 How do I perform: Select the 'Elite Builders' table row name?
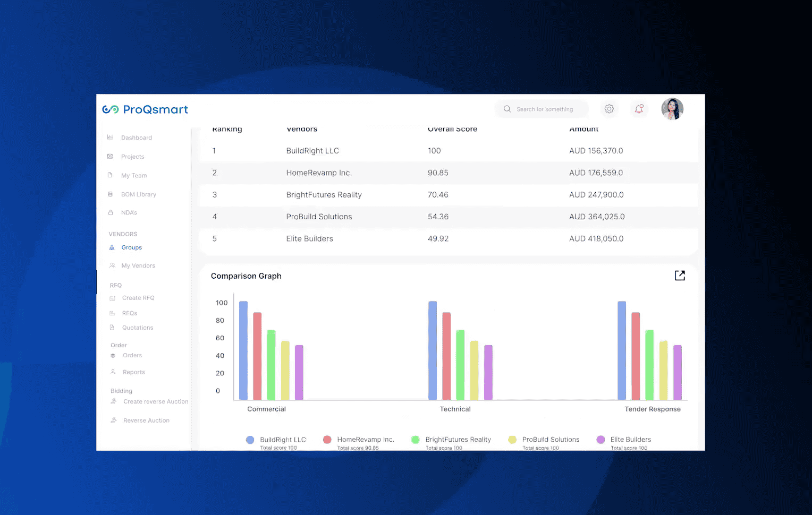coord(309,239)
